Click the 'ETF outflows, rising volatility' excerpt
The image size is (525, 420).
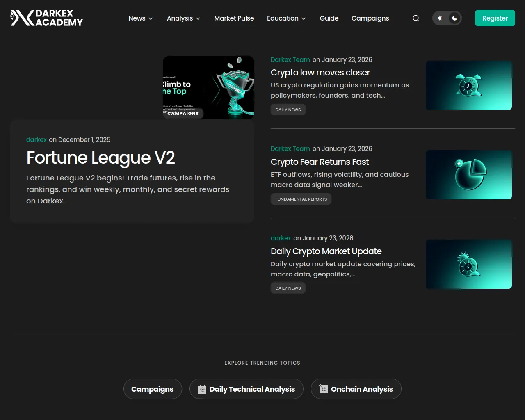[x=340, y=180]
